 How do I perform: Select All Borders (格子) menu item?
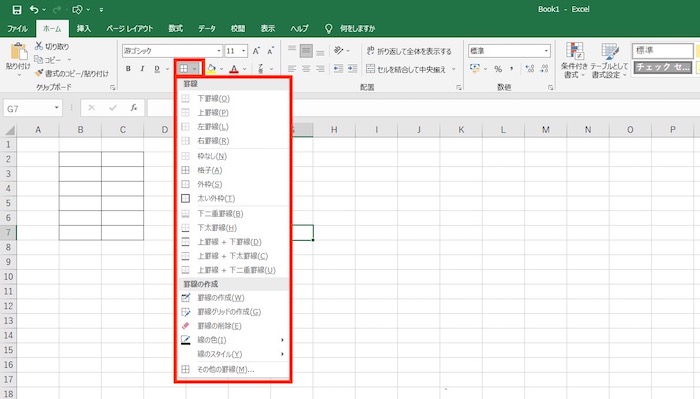[234, 170]
